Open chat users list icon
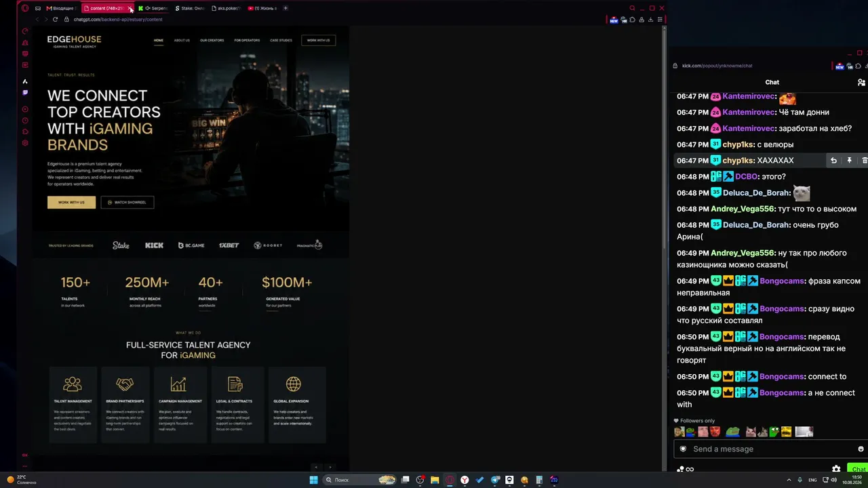The width and height of the screenshot is (868, 488). pos(861,82)
